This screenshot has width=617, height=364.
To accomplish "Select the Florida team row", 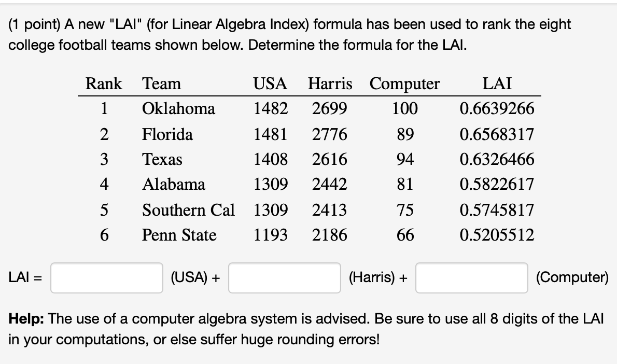I will click(x=167, y=134).
